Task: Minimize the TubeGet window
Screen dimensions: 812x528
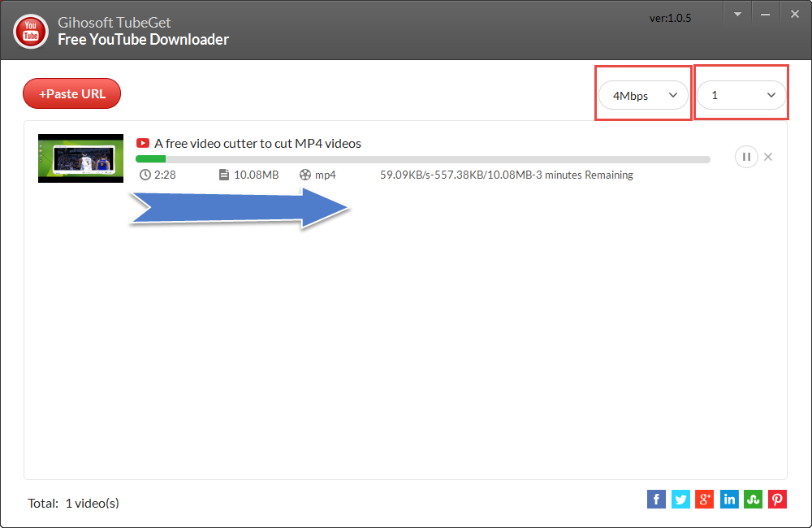Action: [766, 15]
